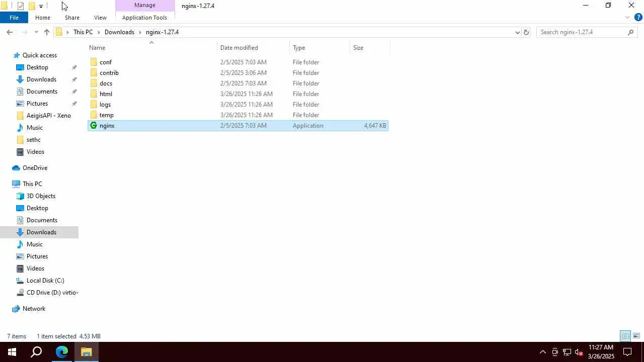Open pinned Documents under Quick access
The image size is (644, 362).
pyautogui.click(x=42, y=92)
